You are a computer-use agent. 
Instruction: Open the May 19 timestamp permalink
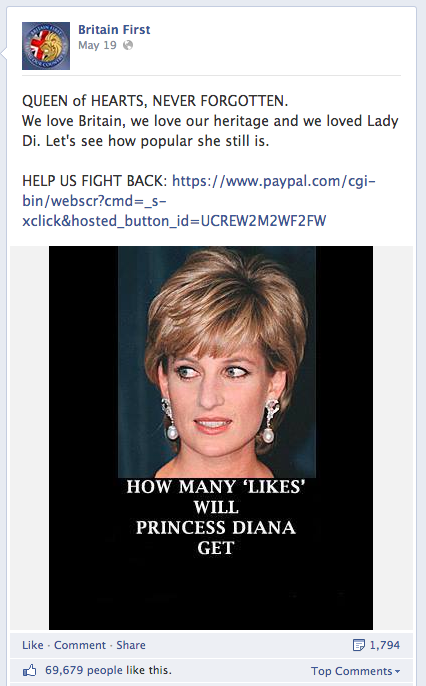(98, 45)
